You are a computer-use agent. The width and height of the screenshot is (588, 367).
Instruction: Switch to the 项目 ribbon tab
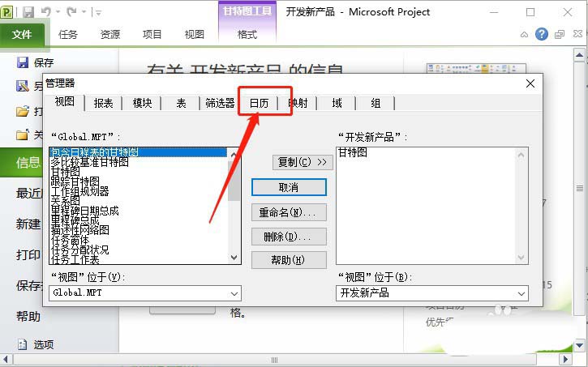[x=152, y=35]
